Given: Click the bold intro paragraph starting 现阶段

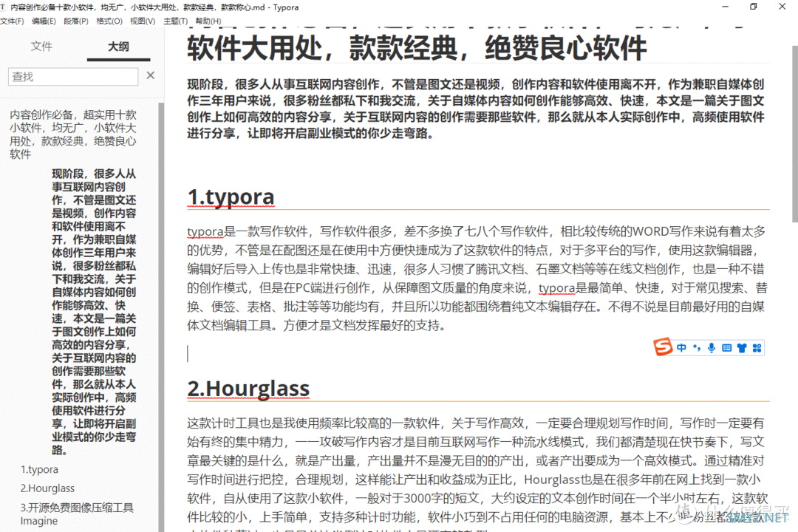Looking at the screenshot, I should click(x=476, y=109).
